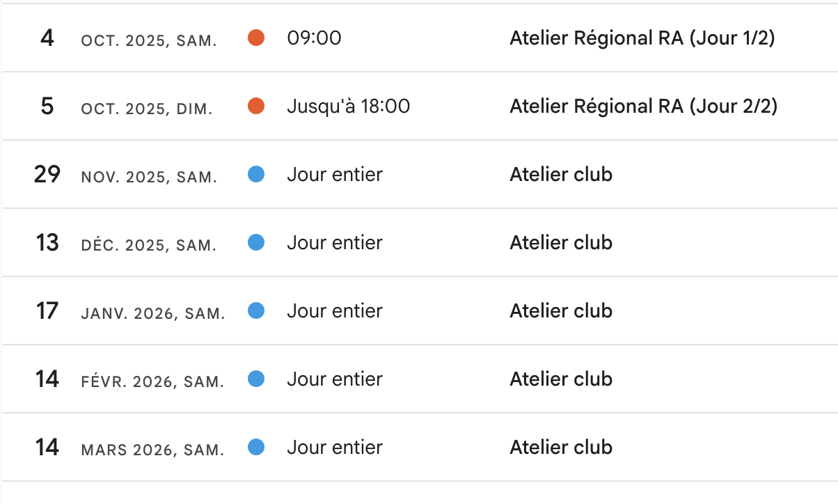Click the "Févr. 2026, Sam." date label
The height and width of the screenshot is (504, 838).
(152, 381)
